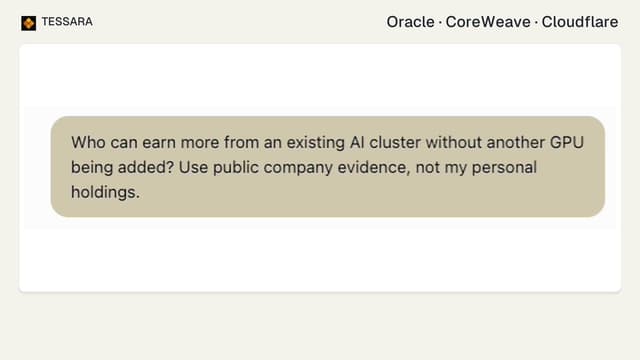Click the word 'existing' in the first line
640x360 pixels.
316,143
